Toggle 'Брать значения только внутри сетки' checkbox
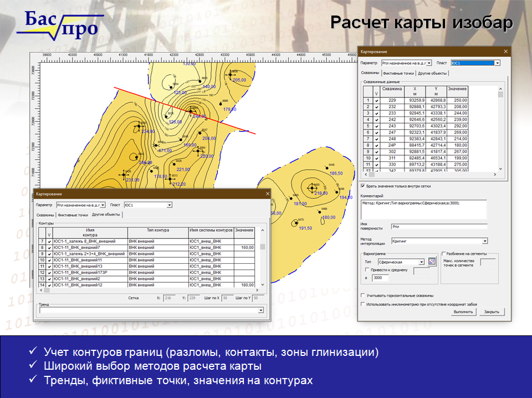 [362, 186]
